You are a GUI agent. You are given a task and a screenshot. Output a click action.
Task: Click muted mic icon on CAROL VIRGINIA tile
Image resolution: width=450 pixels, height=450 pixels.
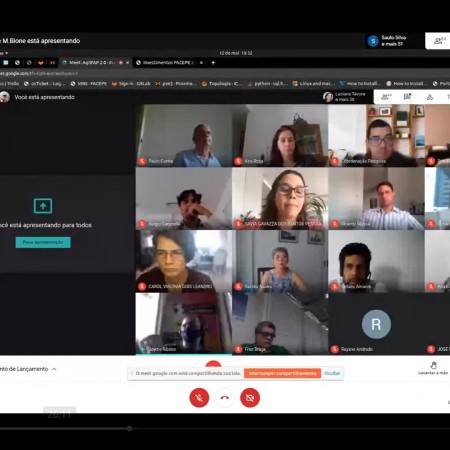[142, 286]
